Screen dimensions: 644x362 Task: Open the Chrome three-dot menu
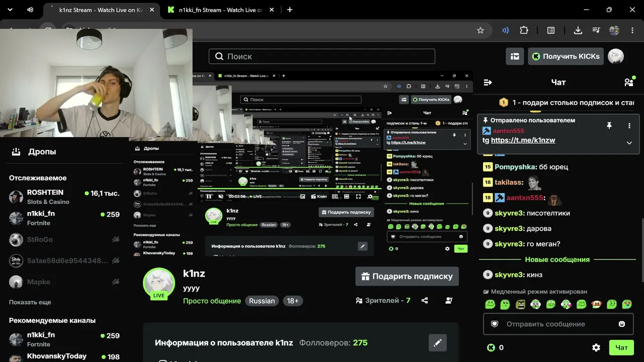632,30
